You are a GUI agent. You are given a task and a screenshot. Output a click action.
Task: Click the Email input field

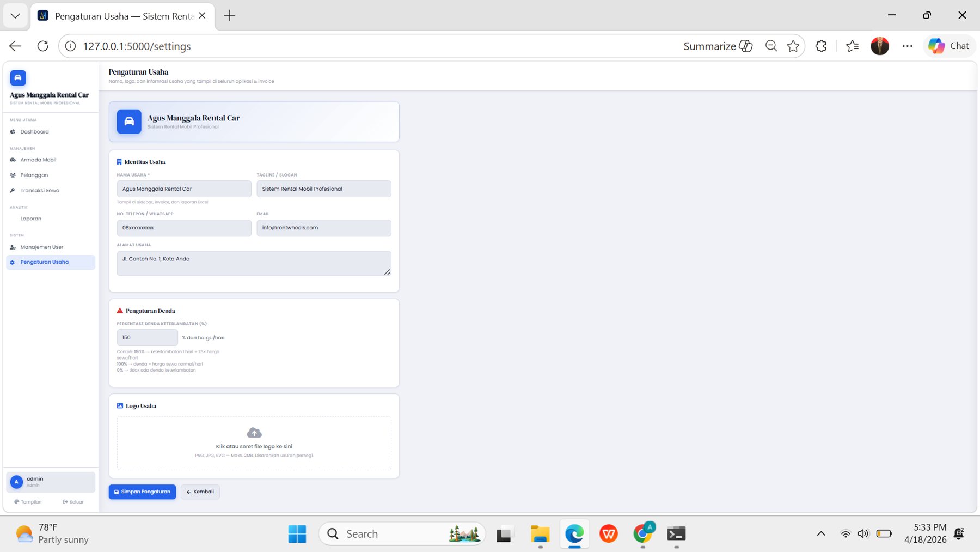point(323,228)
